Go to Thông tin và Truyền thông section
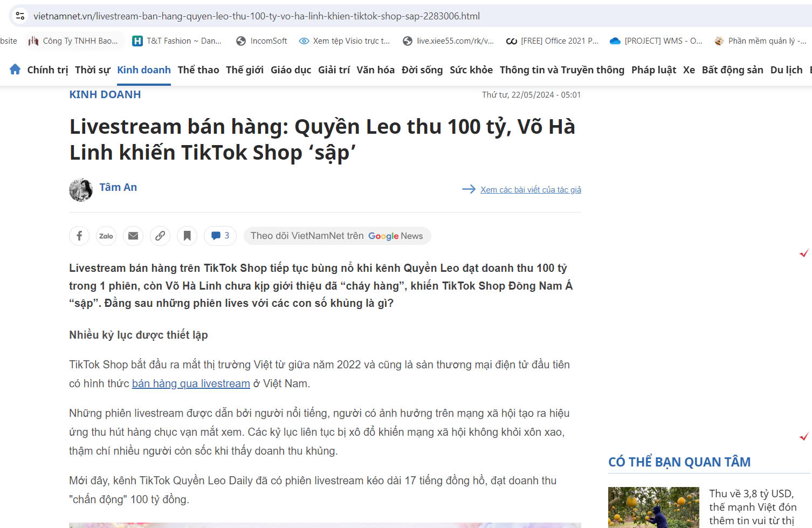Image resolution: width=812 pixels, height=528 pixels. [x=562, y=70]
